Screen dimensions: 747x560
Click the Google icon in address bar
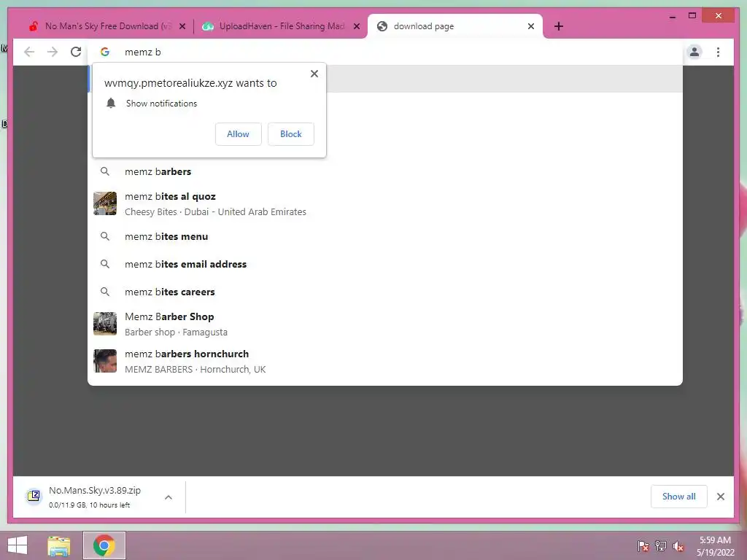point(105,52)
